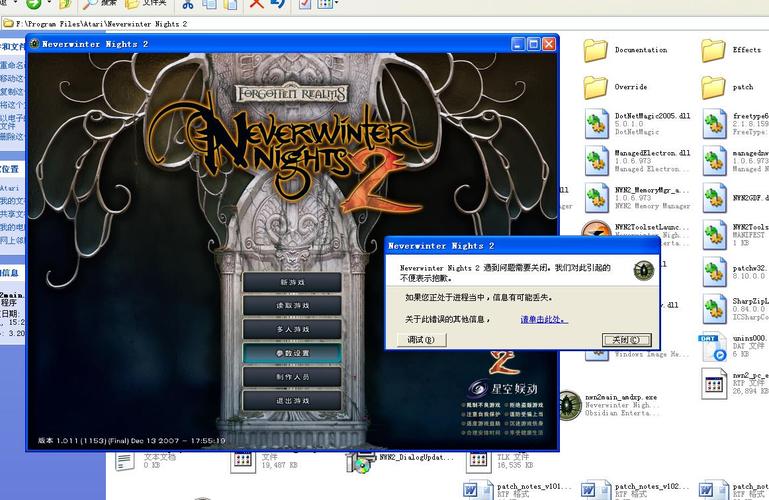Click the 关闭(C) button in error dialog

point(627,340)
